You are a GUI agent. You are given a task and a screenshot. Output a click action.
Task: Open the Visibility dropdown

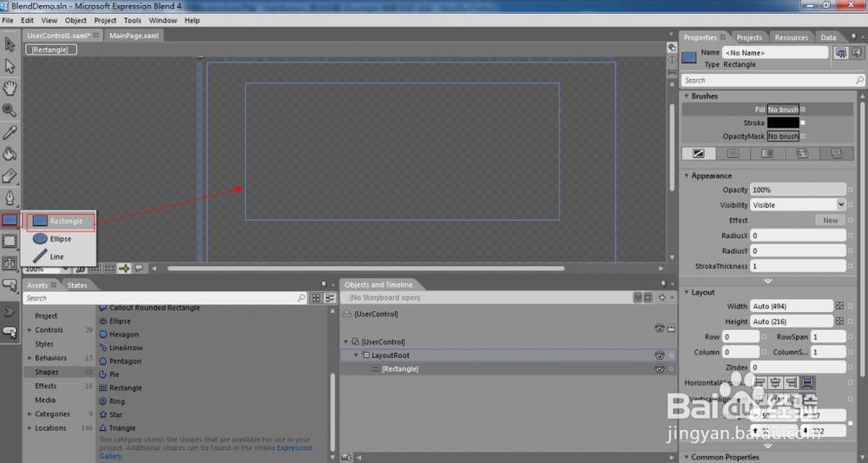(798, 205)
